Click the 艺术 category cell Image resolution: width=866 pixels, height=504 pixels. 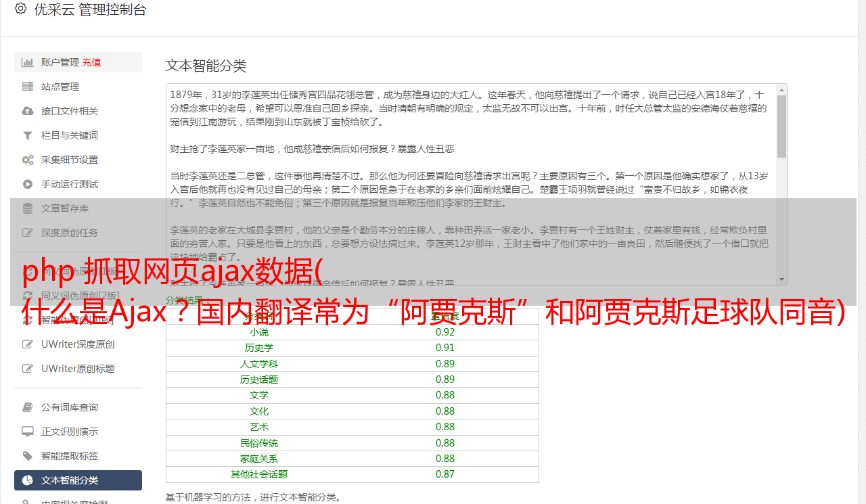259,427
